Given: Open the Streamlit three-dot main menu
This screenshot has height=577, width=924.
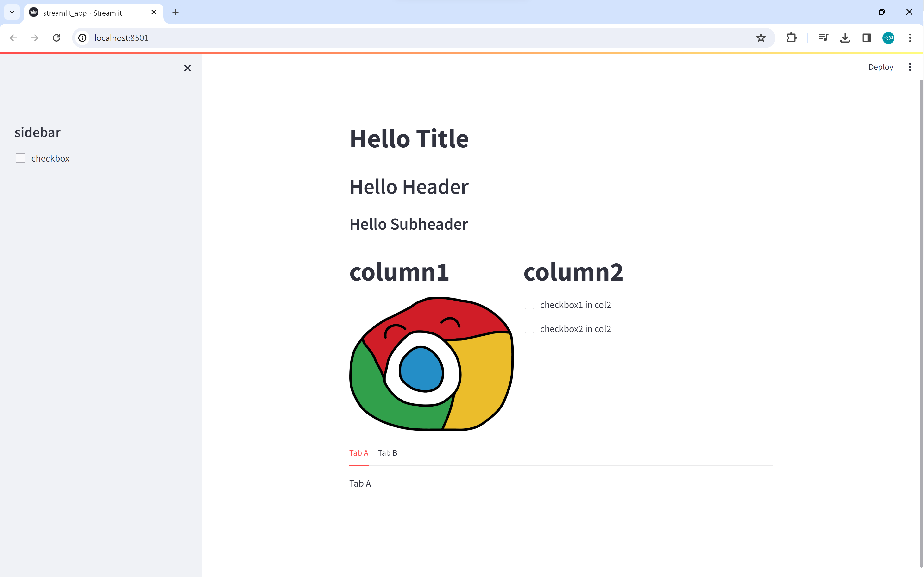Looking at the screenshot, I should coord(910,67).
